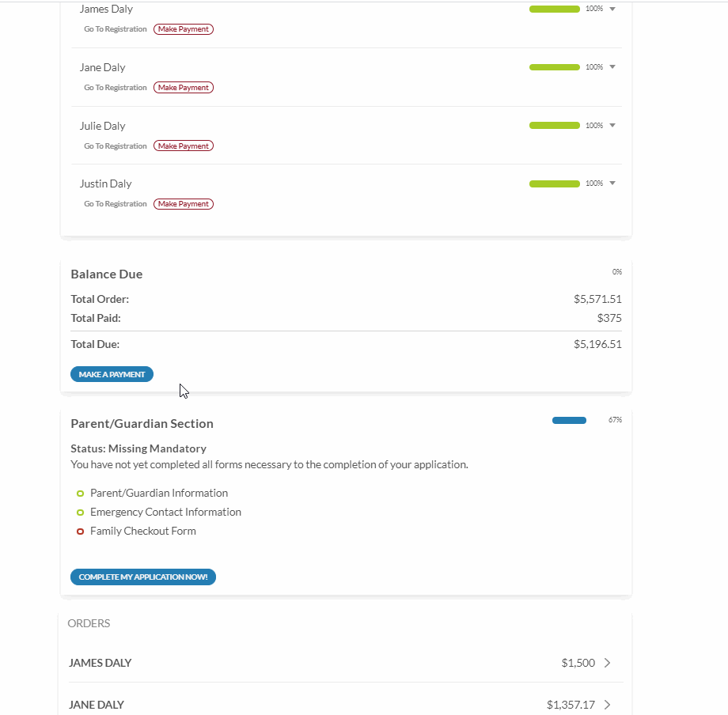This screenshot has height=715, width=728.
Task: Click the Parent/Guardian Section progress bar
Action: [569, 420]
